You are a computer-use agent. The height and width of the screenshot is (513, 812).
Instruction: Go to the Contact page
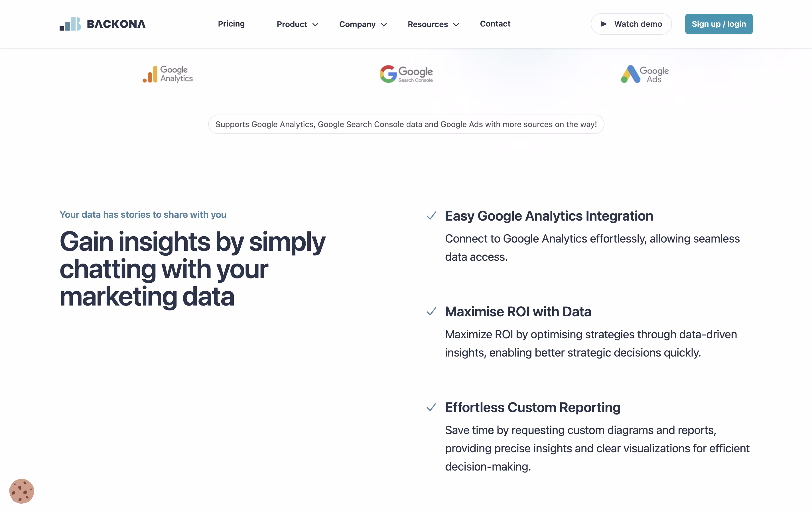(x=495, y=24)
